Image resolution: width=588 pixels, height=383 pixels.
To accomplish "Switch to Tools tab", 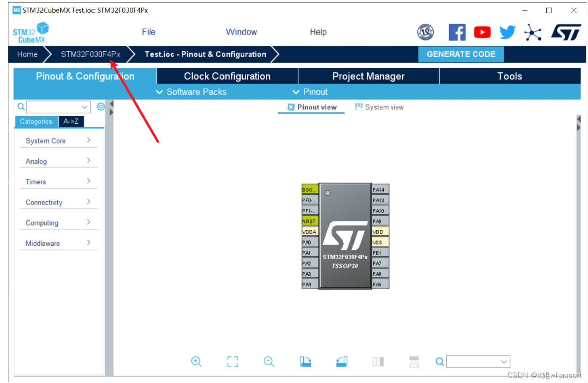I will (510, 76).
